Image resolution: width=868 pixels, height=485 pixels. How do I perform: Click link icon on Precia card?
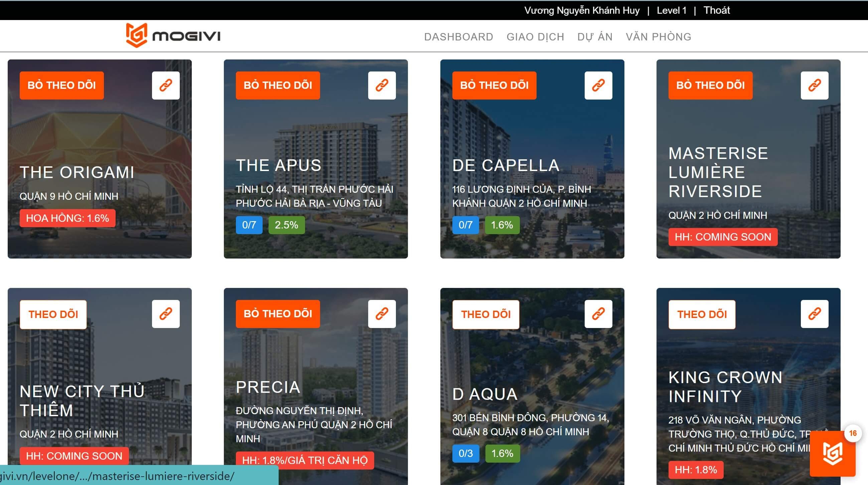click(x=382, y=314)
